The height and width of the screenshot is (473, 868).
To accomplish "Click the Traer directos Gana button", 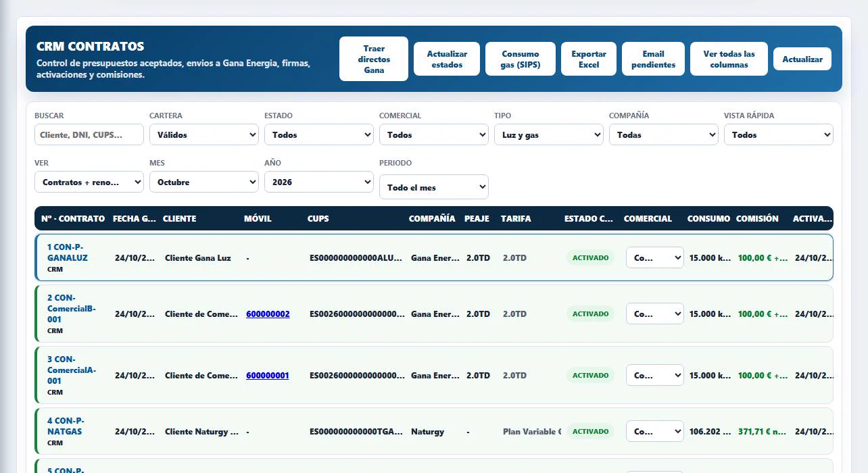I will (374, 59).
